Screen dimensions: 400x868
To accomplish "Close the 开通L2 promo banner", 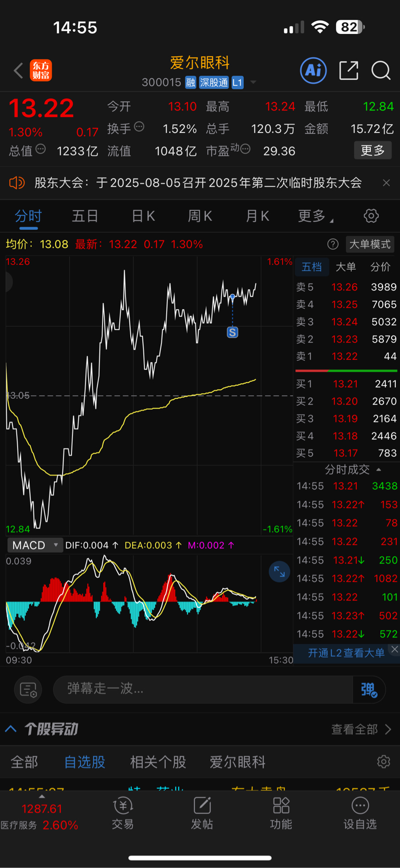I will (395, 649).
